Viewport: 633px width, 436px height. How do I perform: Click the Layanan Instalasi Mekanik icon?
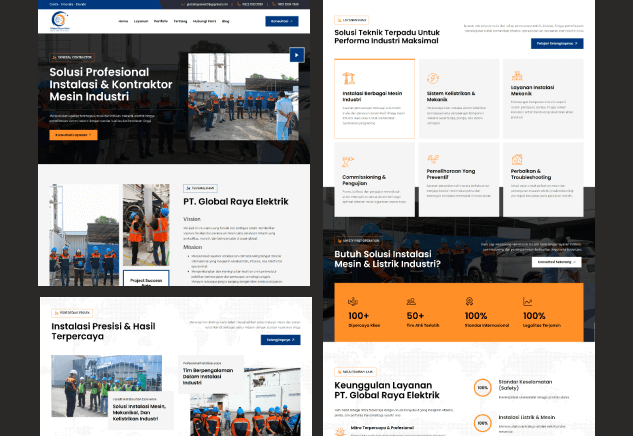point(517,75)
